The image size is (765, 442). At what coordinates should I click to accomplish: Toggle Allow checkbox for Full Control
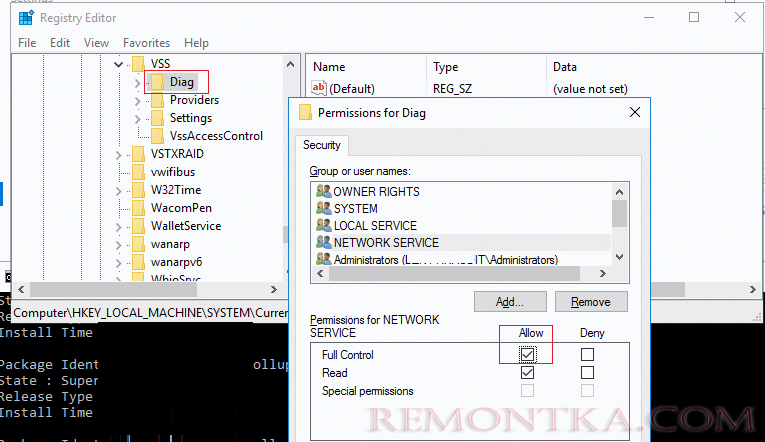[527, 354]
